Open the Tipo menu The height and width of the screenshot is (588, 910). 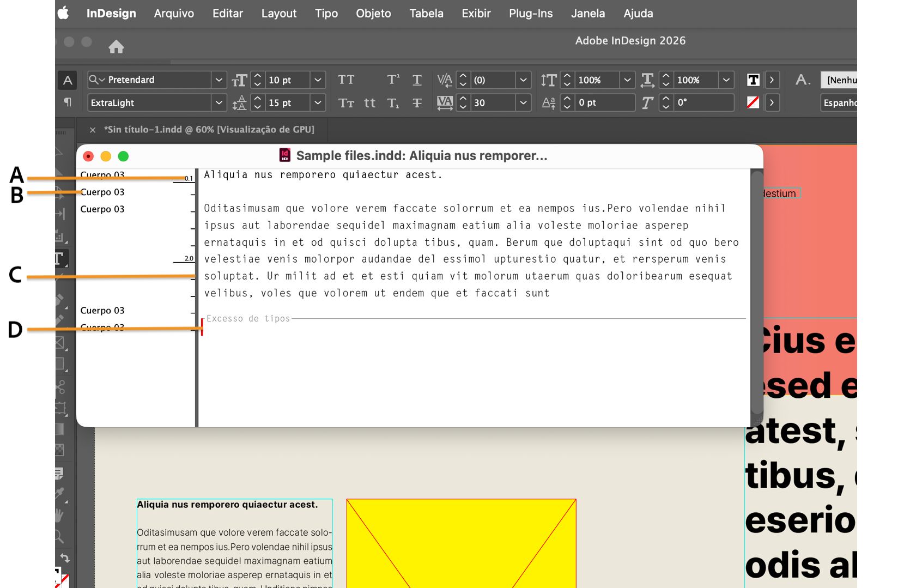point(326,13)
